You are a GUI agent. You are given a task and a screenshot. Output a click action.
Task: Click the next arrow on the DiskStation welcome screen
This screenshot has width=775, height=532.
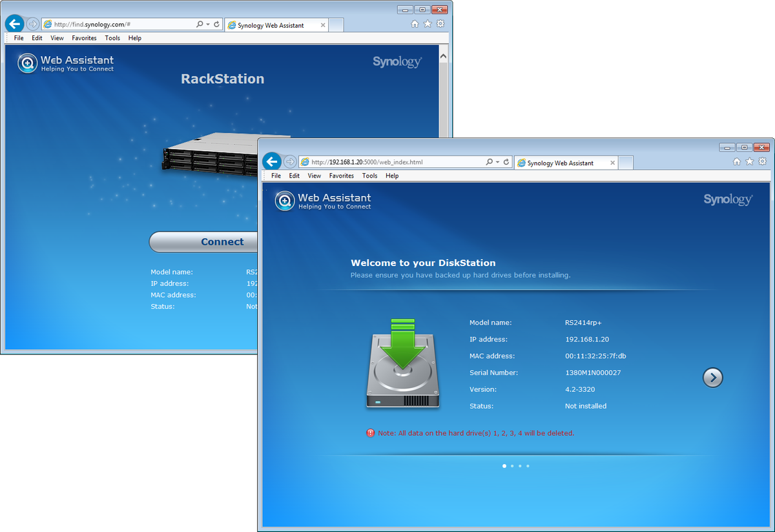(712, 377)
